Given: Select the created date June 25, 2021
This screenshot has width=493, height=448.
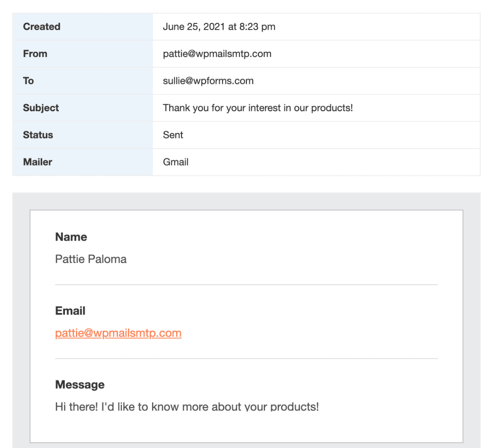Looking at the screenshot, I should pos(194,27).
